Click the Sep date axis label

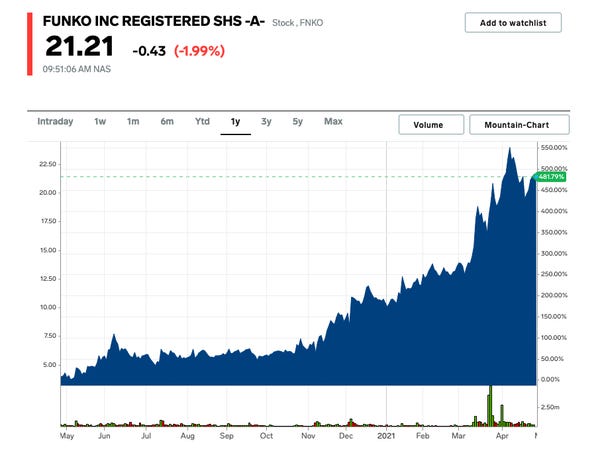pos(226,436)
